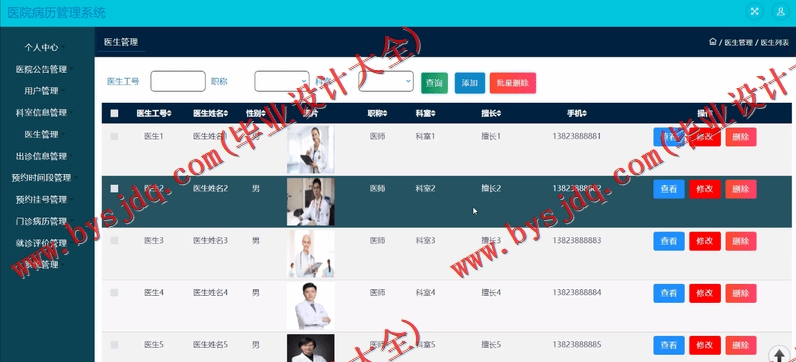Screen dimensions: 796x362
Task: Expand 预约时间段管理 sidebar menu
Action: click(42, 178)
